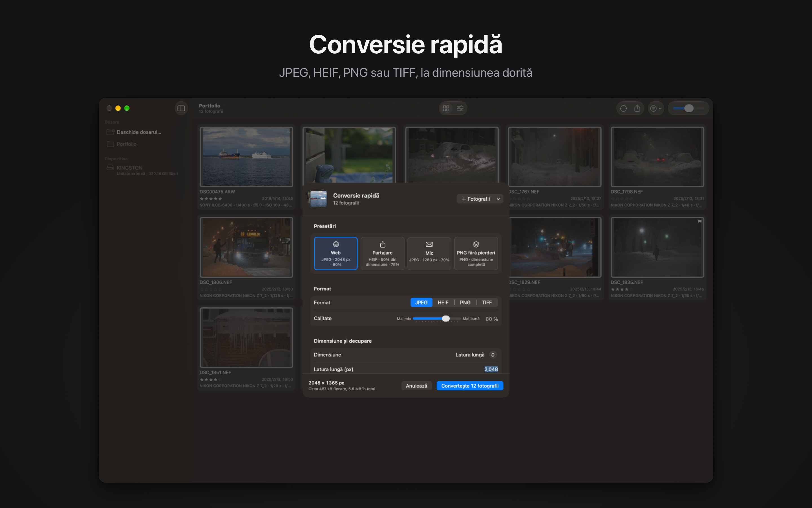The height and width of the screenshot is (508, 812).
Task: Select KINGSTON external drive
Action: (142, 170)
